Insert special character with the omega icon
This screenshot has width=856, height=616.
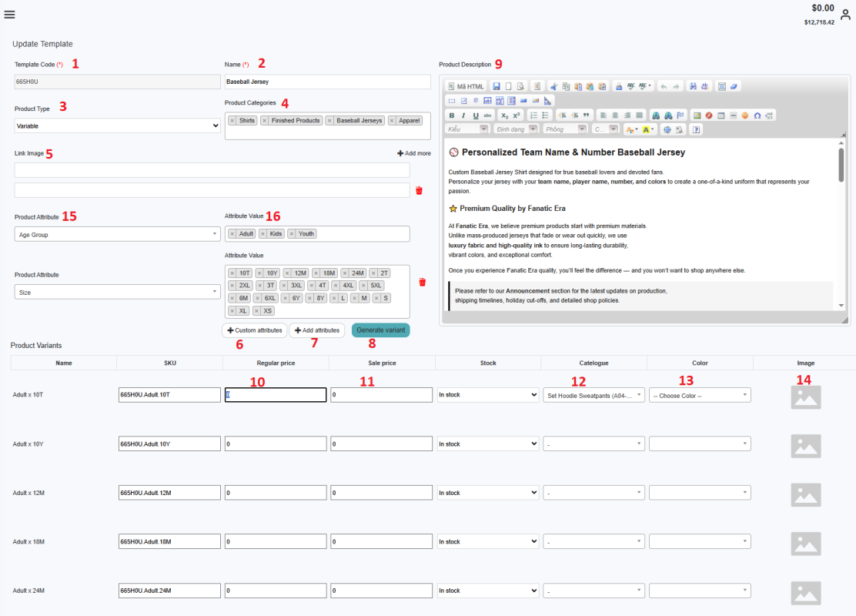point(757,115)
